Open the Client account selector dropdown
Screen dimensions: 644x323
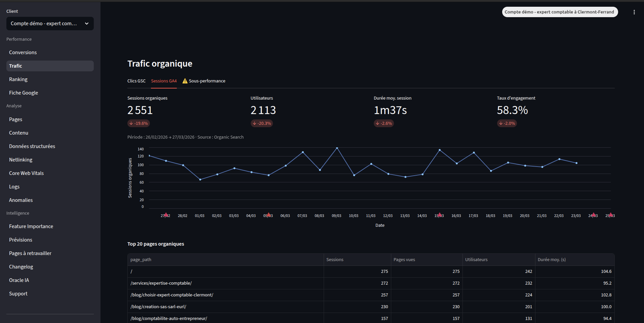(50, 24)
